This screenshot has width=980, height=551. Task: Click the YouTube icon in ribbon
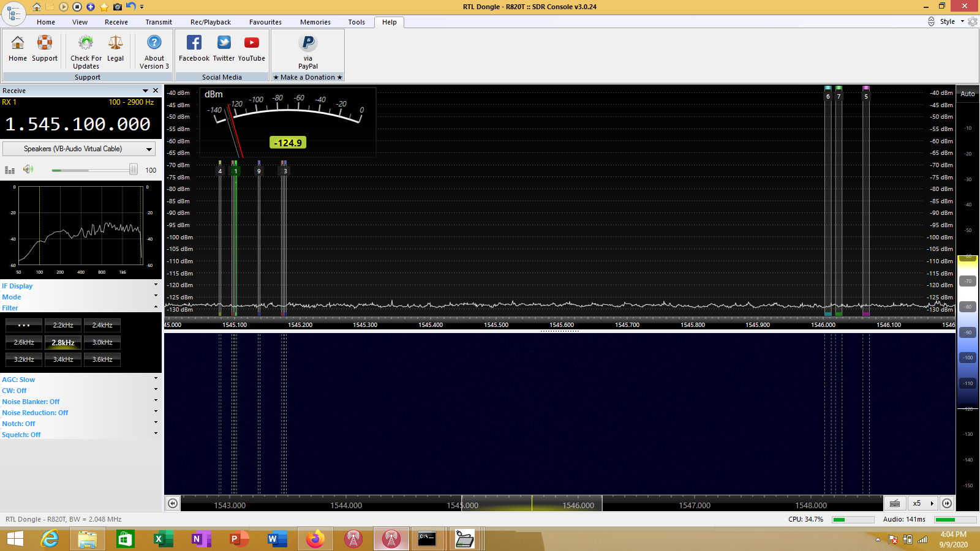pos(251,43)
